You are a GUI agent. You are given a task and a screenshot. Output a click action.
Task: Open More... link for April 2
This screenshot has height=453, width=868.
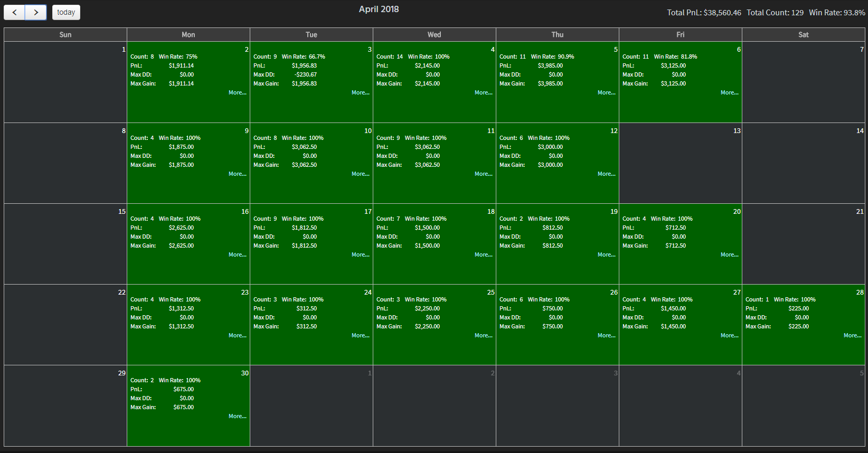[237, 93]
